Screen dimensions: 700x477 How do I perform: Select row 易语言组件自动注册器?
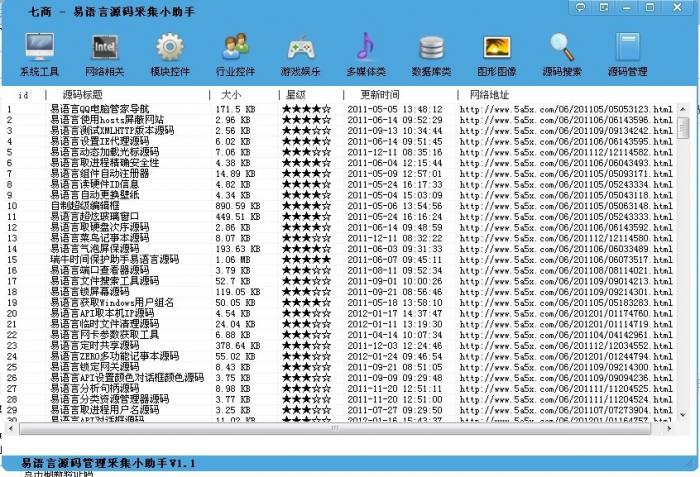point(340,173)
